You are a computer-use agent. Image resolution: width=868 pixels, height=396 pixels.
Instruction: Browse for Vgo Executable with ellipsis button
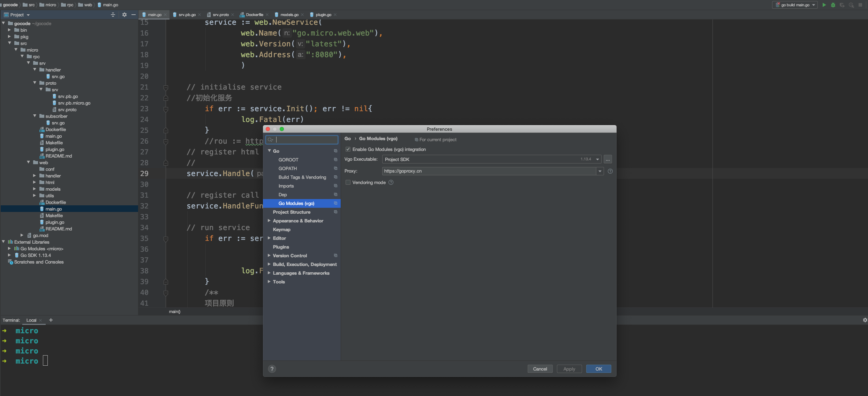pos(608,159)
